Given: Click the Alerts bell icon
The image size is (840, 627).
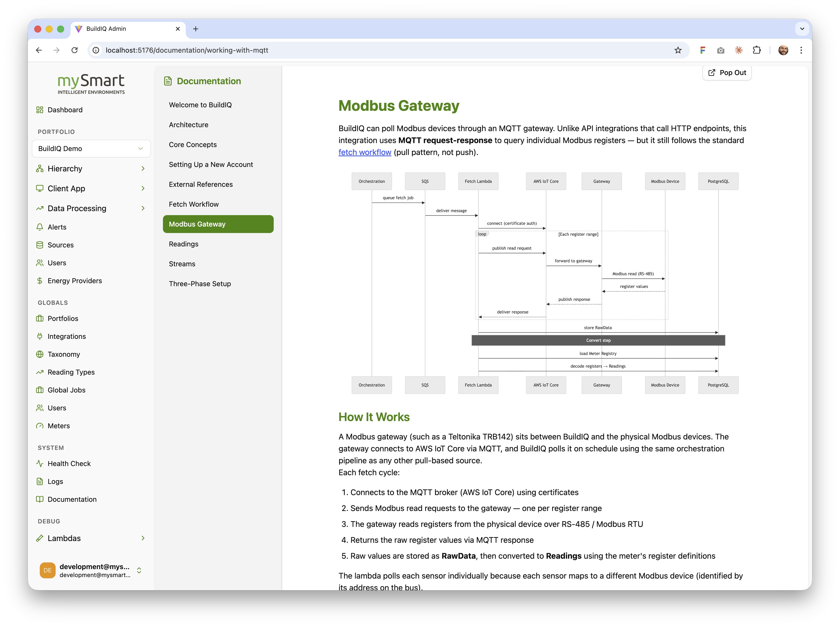Looking at the screenshot, I should click(x=39, y=227).
